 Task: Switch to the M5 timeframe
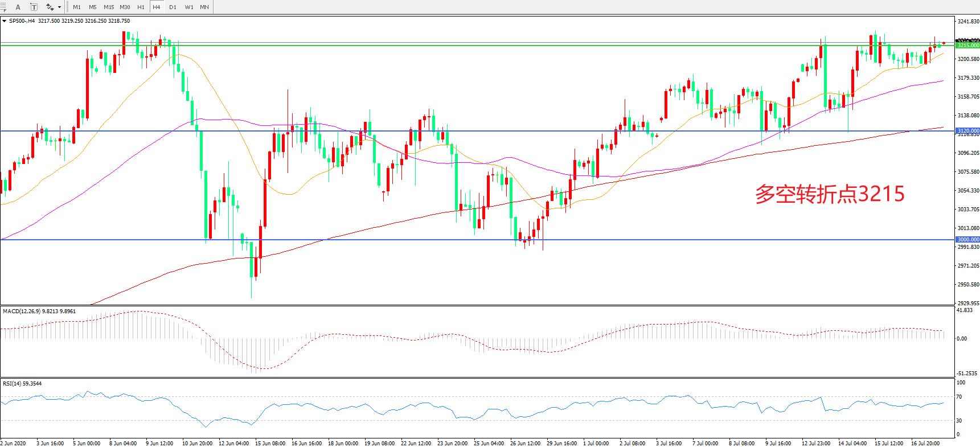(x=92, y=7)
